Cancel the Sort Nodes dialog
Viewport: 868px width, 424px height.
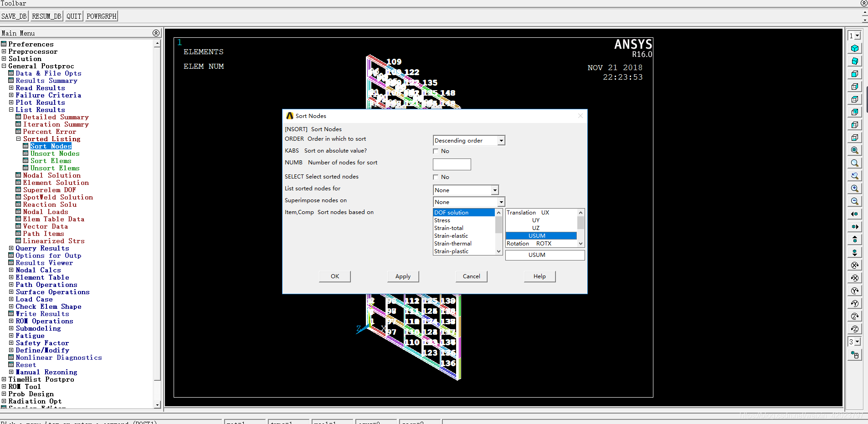coord(472,276)
